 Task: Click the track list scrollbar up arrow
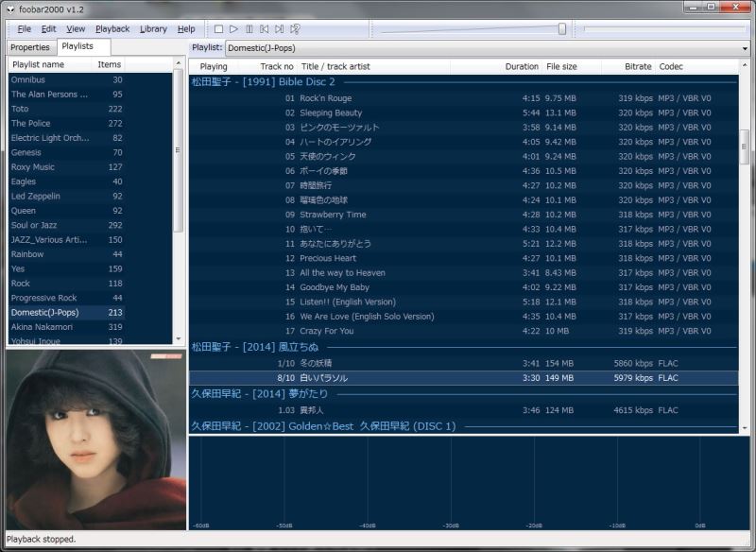coord(745,64)
